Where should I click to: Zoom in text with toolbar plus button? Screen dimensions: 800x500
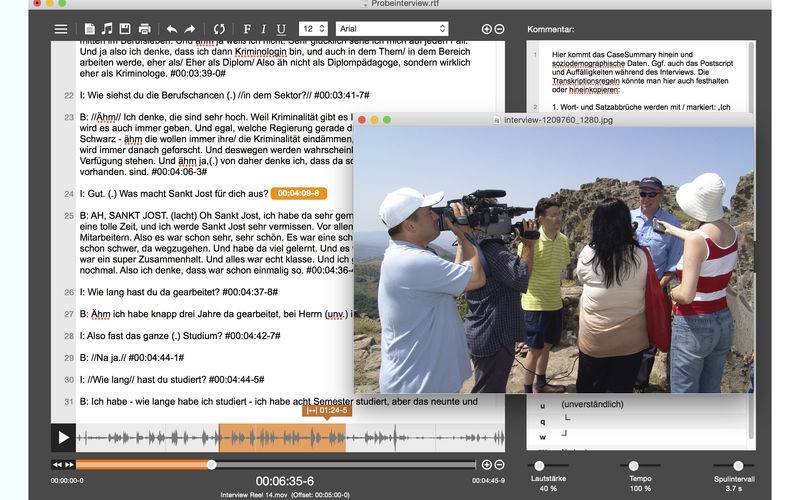pyautogui.click(x=487, y=29)
